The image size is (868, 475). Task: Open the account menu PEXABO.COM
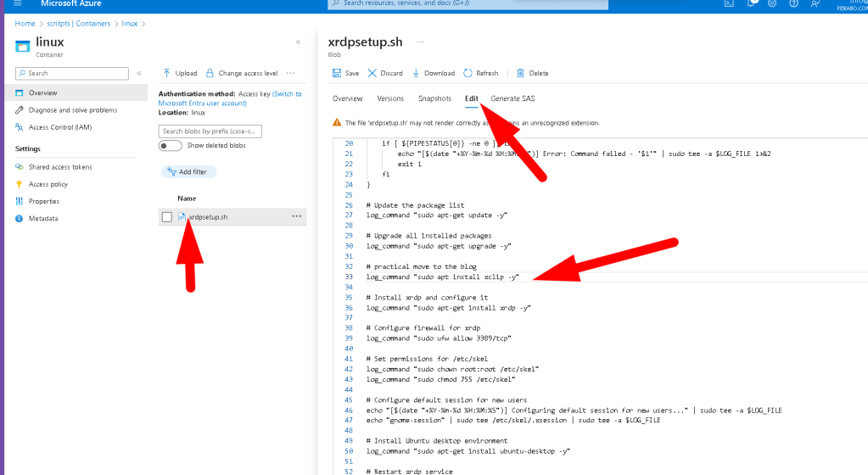851,5
